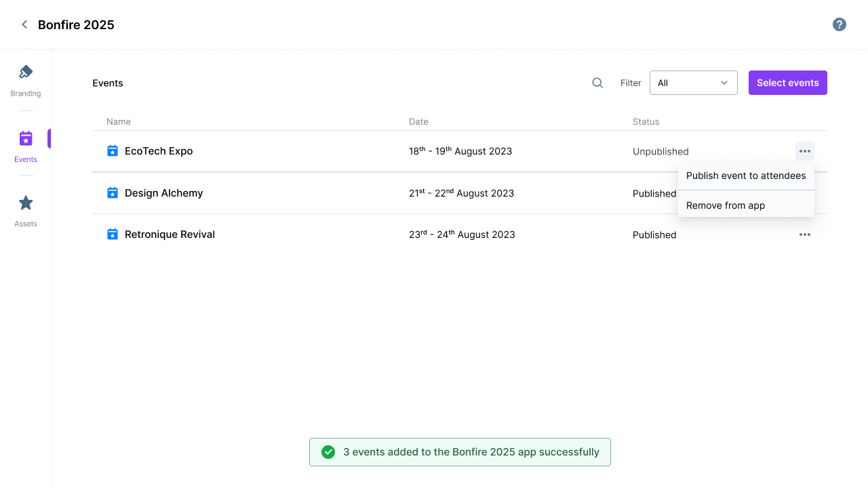868x488 pixels.
Task: Open the help question mark icon
Action: 840,24
